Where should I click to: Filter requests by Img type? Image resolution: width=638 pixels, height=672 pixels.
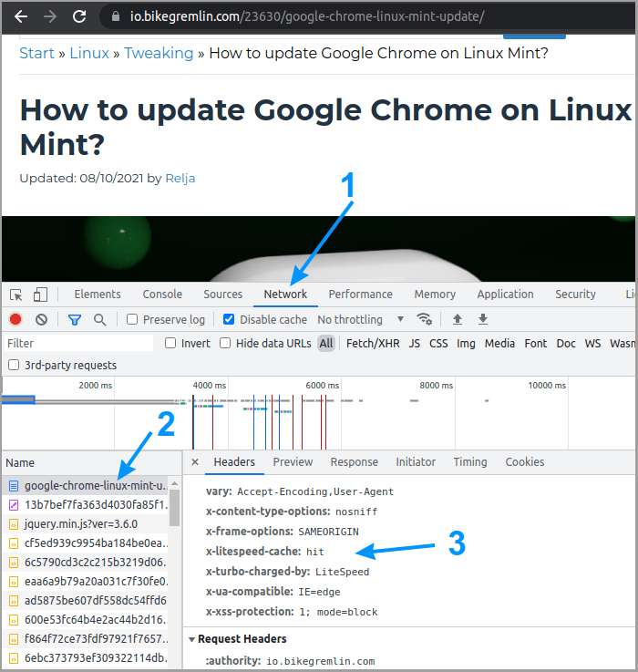[x=466, y=343]
